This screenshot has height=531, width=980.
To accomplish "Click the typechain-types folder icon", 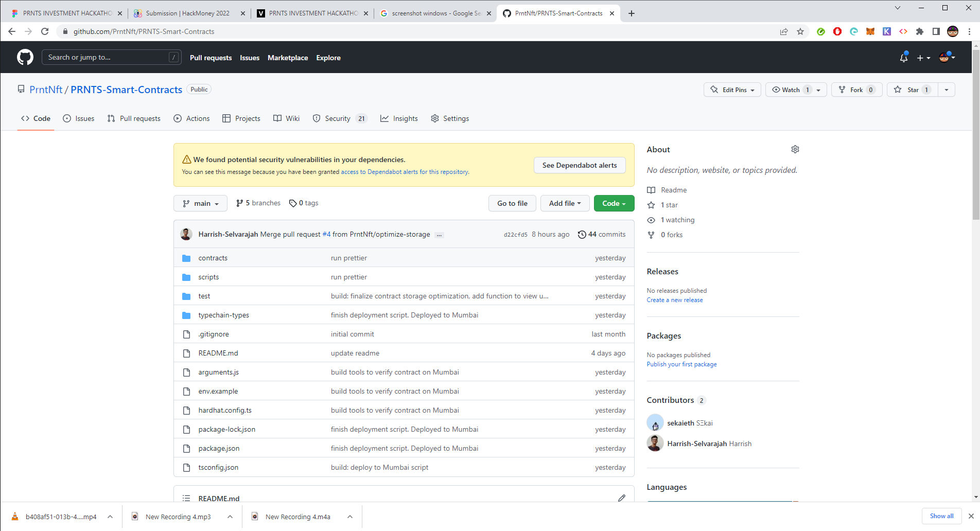I will (186, 315).
